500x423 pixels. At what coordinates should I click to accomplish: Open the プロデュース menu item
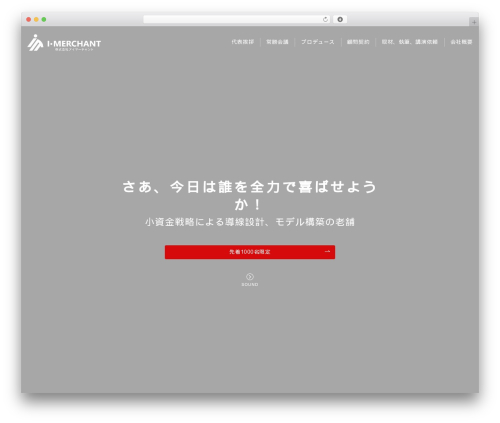(x=318, y=42)
